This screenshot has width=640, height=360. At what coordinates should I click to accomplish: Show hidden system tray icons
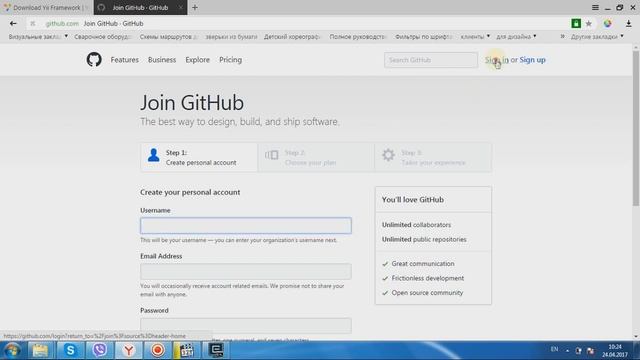(567, 350)
